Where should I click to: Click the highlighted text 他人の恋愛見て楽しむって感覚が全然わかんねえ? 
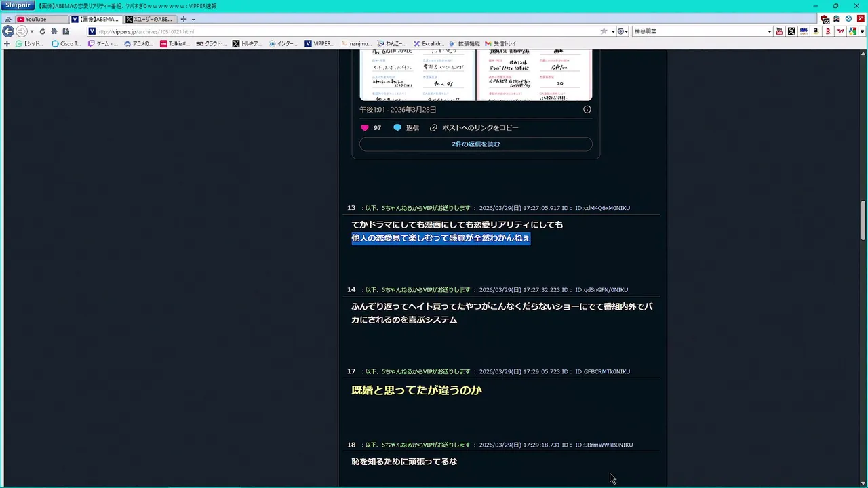point(441,238)
